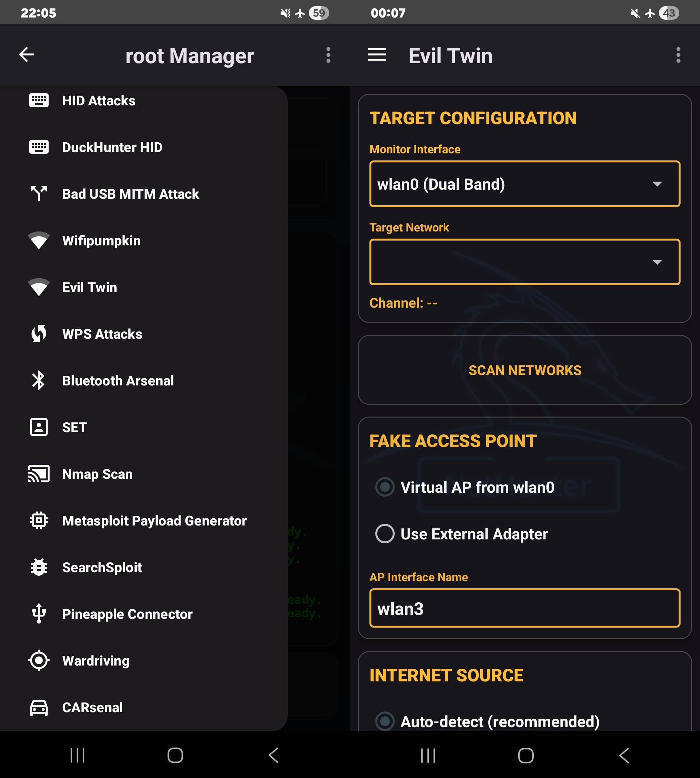The image size is (700, 778).
Task: Click the Metasploit Payload Generator chip icon
Action: pos(39,520)
